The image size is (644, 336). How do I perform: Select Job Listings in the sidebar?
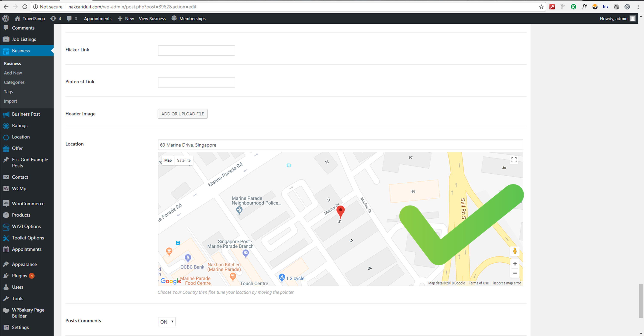tap(24, 39)
